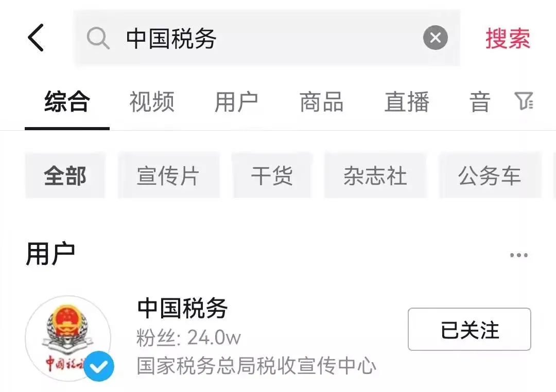
Task: Switch to the 视频 tab
Action: pyautogui.click(x=152, y=102)
